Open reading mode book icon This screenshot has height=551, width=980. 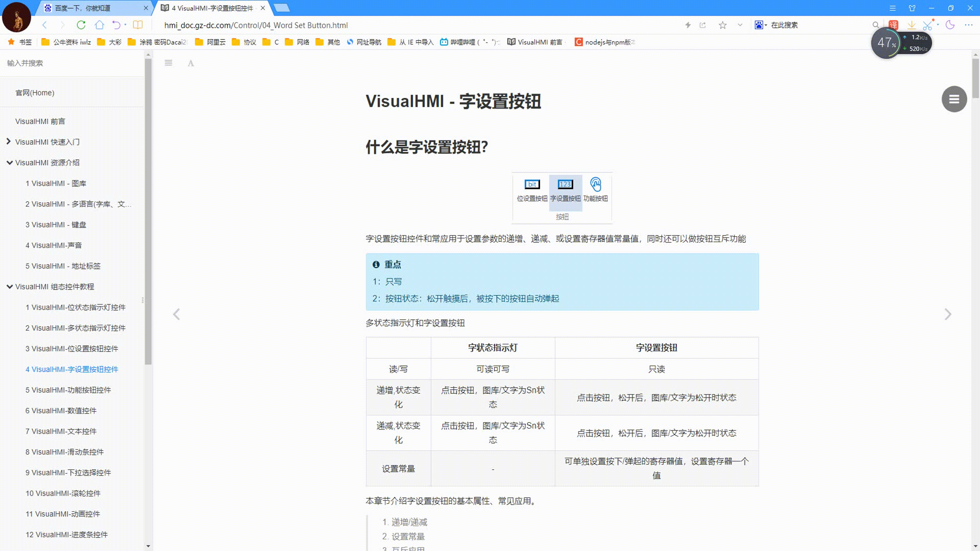point(138,25)
